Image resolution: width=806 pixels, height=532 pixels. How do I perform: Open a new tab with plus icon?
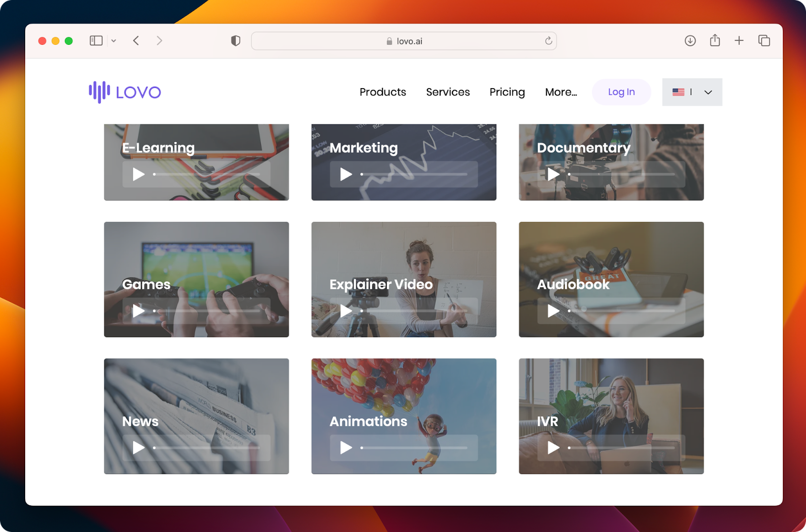(x=739, y=41)
